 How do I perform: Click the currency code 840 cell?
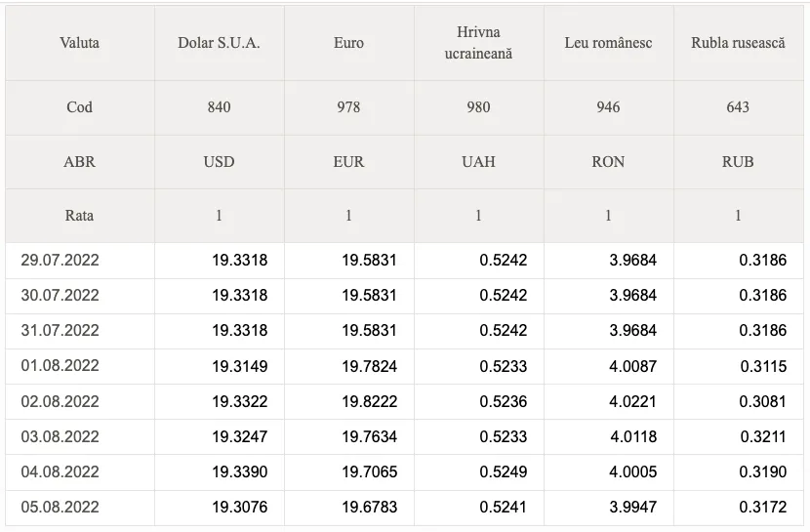[219, 107]
